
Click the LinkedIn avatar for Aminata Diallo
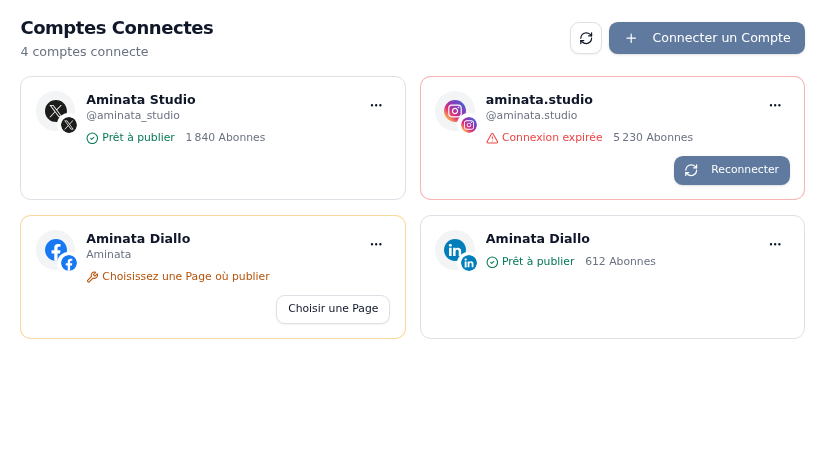455,250
